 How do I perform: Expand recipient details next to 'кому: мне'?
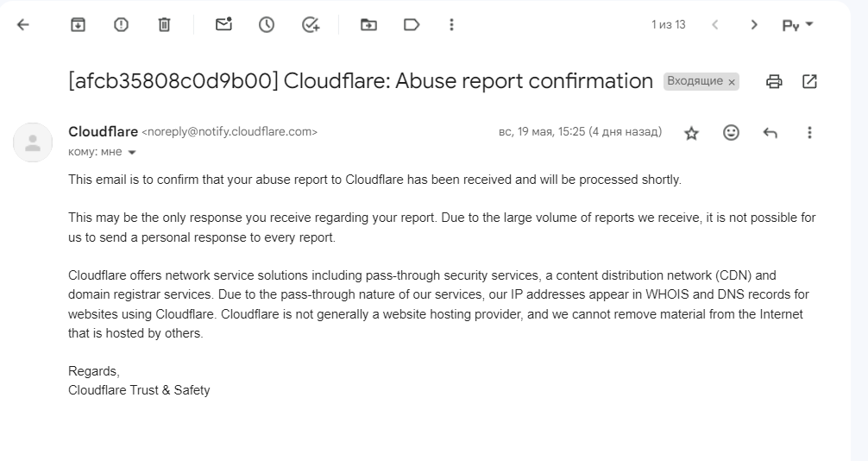click(x=132, y=153)
